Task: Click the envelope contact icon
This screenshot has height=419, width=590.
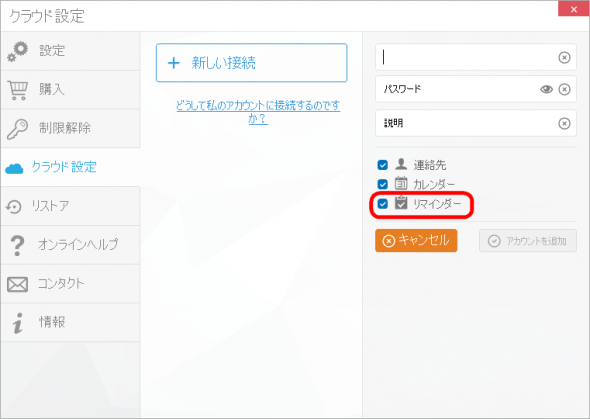Action: point(17,284)
